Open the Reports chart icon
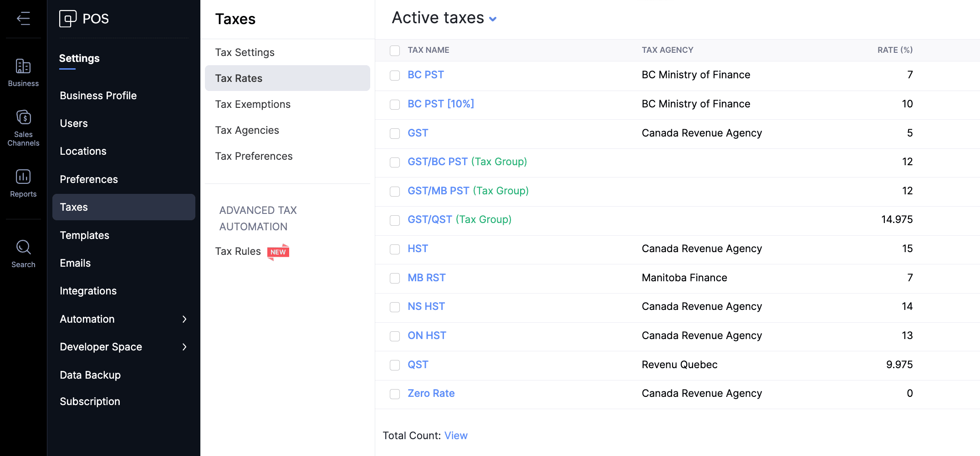The width and height of the screenshot is (980, 456). 23,177
